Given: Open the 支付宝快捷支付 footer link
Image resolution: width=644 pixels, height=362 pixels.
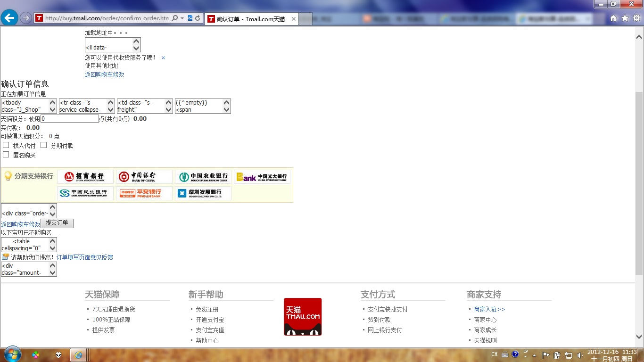Looking at the screenshot, I should point(388,309).
